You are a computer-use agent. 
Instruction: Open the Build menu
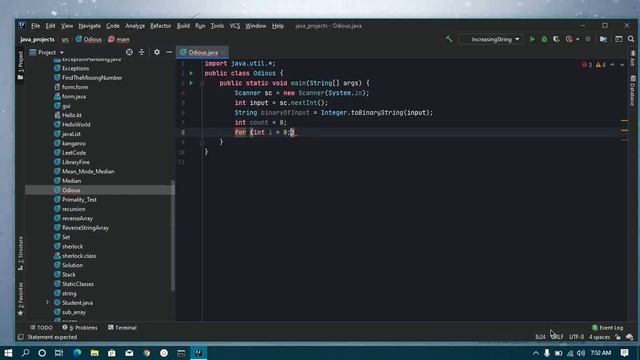coord(183,26)
